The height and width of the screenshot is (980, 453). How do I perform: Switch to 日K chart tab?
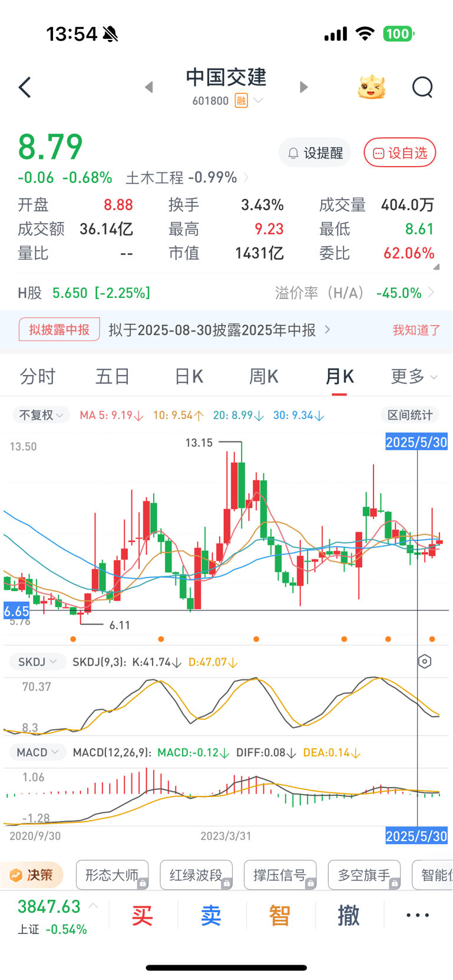point(189,376)
